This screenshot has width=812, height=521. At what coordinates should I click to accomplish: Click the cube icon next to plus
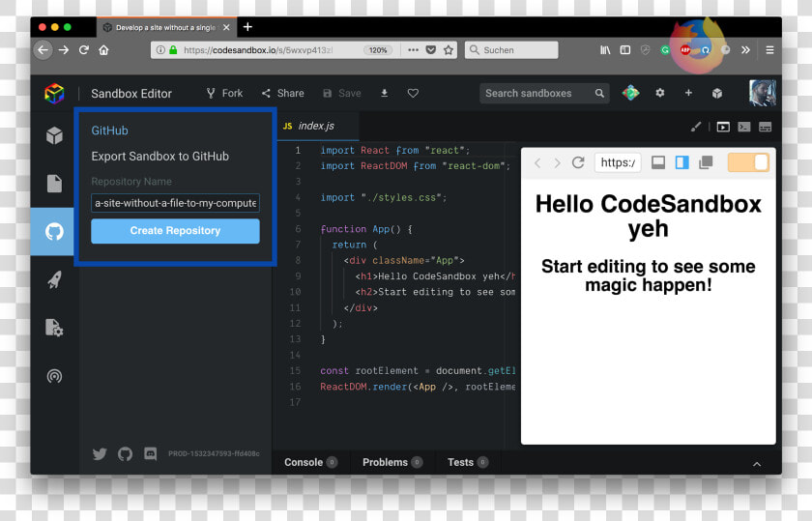coord(716,93)
